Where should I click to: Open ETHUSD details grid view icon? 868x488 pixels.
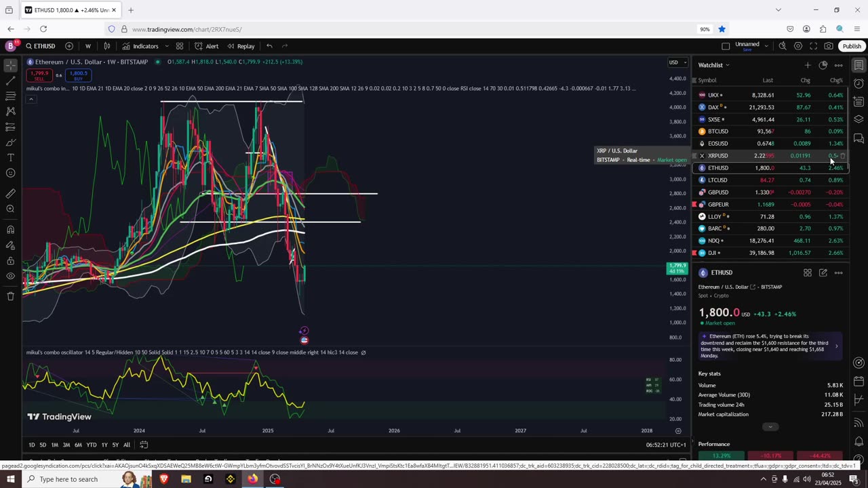[x=808, y=272]
